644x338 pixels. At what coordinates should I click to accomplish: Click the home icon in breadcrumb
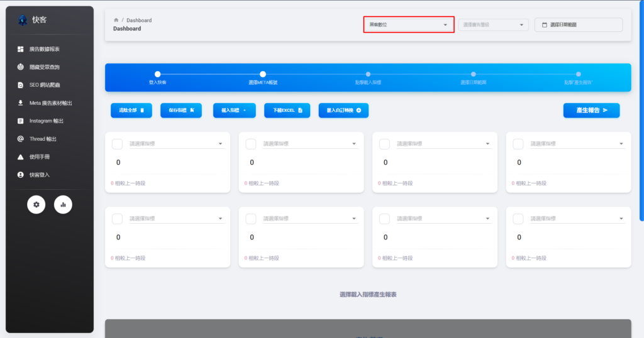(116, 20)
